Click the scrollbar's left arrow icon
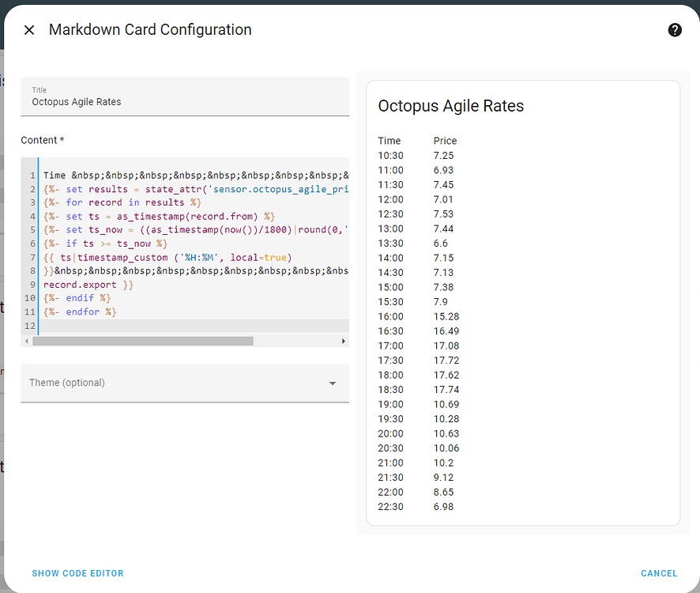 click(27, 340)
